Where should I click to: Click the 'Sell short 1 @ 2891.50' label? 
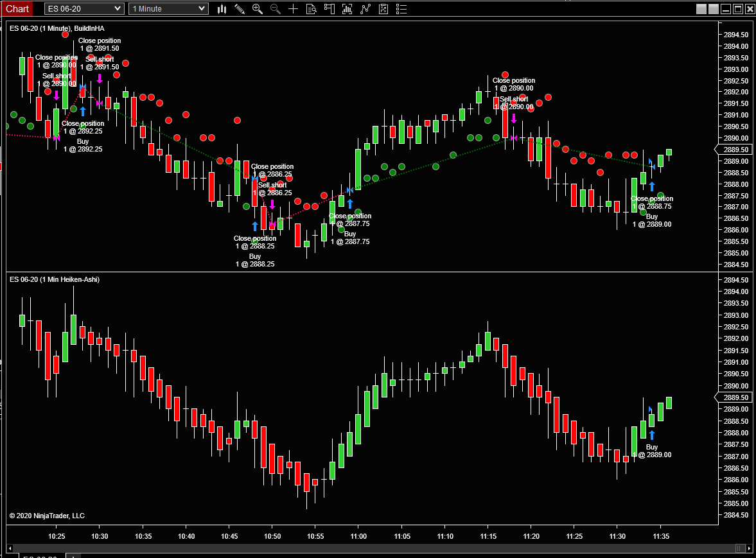[x=100, y=63]
